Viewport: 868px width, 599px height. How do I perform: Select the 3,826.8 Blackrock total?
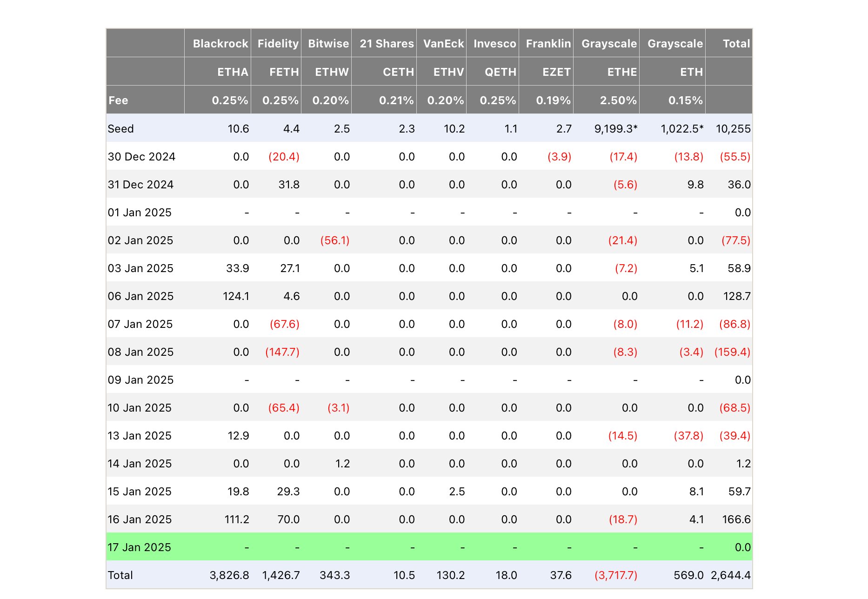pos(229,575)
